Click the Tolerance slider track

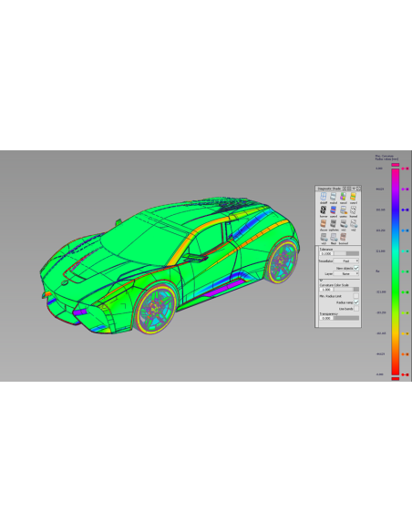pos(346,253)
